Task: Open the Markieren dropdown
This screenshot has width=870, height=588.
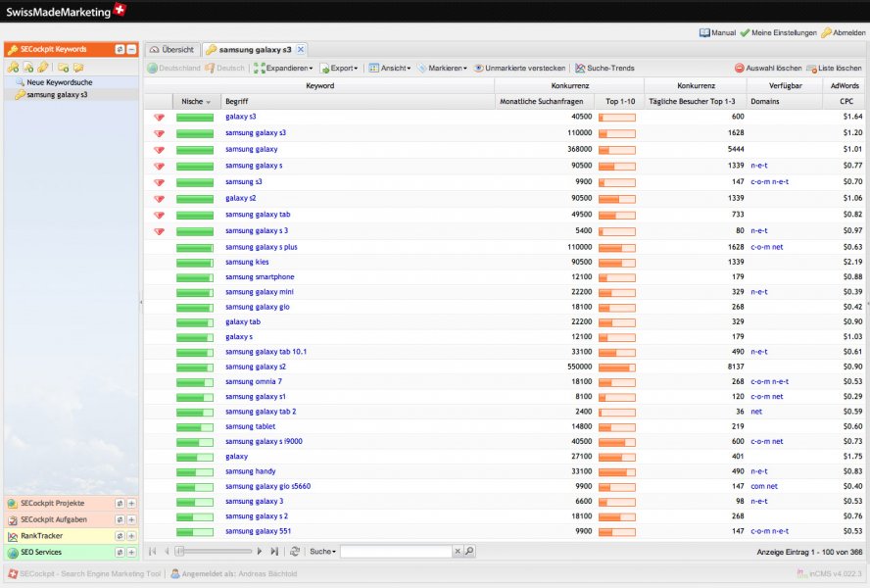Action: (x=442, y=69)
